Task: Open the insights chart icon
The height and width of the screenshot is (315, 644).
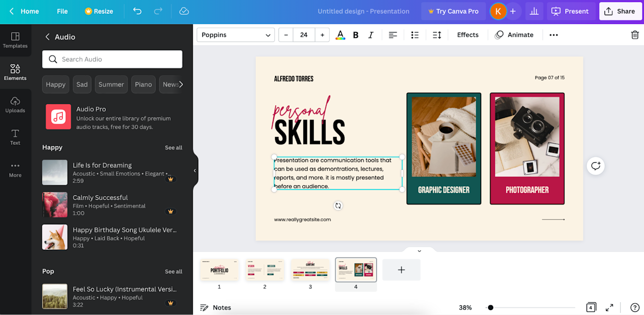Action: coord(534,11)
